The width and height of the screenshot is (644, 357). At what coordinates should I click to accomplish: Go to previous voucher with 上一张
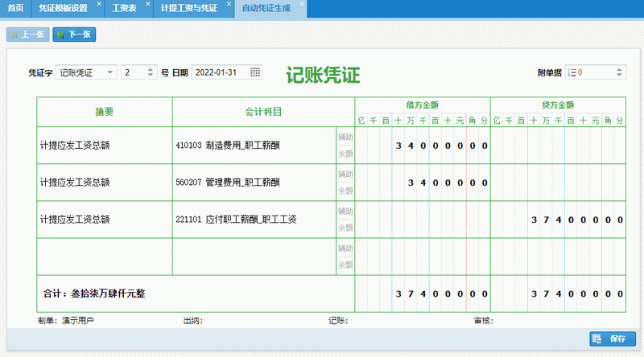[x=28, y=35]
